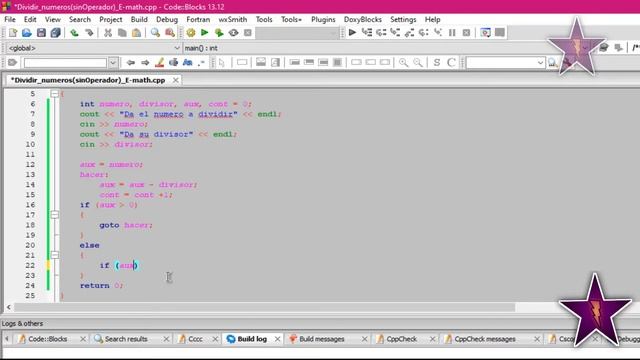Toggle comment C icon
Screen dimensions: 640x360
click(451, 62)
